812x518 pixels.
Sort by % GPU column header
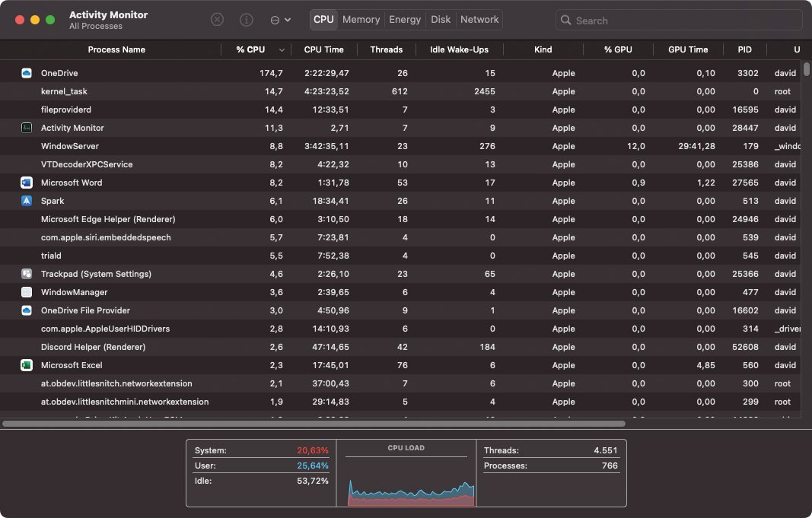pos(618,49)
